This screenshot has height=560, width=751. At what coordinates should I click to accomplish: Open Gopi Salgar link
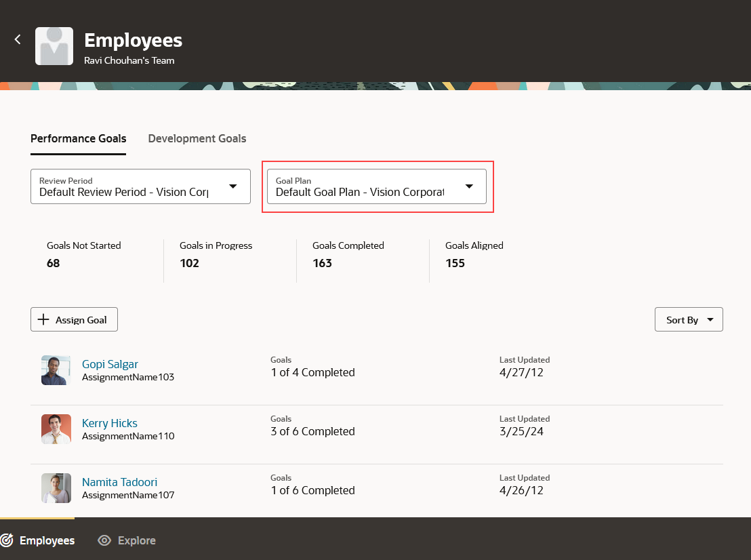[x=110, y=364]
